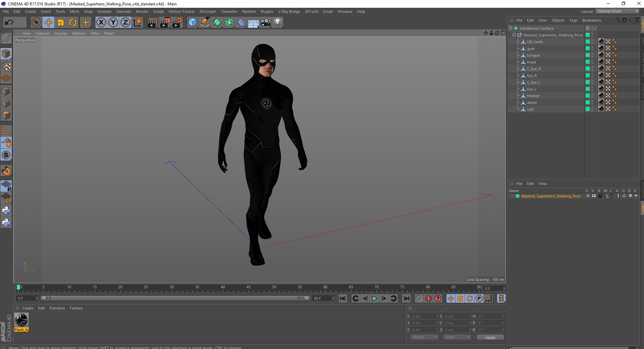Viewport: 644px width, 349px height.
Task: Switch to Texture mode
Action: (6, 66)
